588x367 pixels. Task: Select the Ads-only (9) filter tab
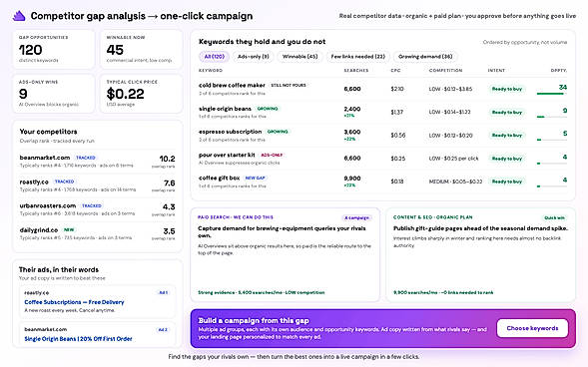click(x=254, y=57)
